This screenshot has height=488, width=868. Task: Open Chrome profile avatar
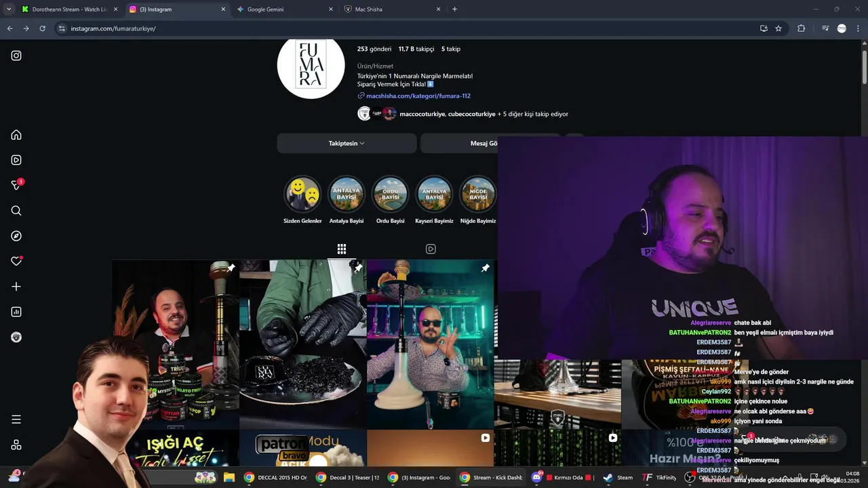coord(842,28)
